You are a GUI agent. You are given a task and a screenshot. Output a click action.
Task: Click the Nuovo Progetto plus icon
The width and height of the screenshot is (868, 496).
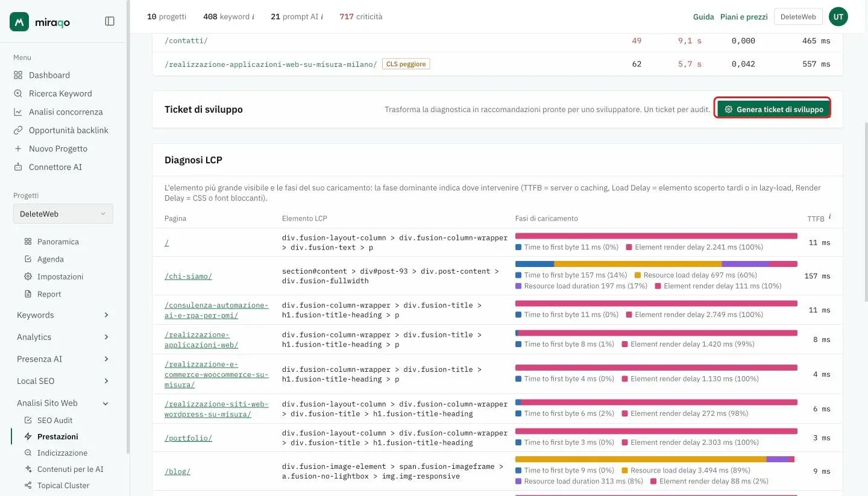click(17, 149)
